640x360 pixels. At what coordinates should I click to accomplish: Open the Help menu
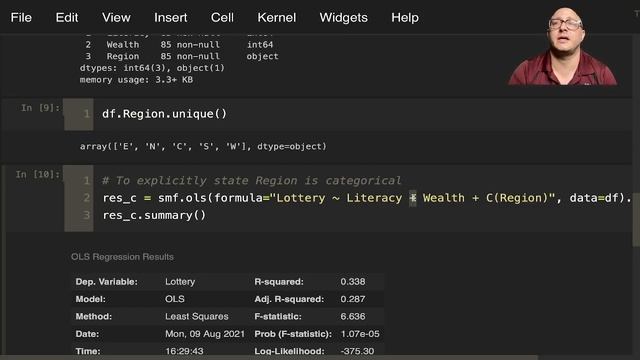click(x=405, y=18)
